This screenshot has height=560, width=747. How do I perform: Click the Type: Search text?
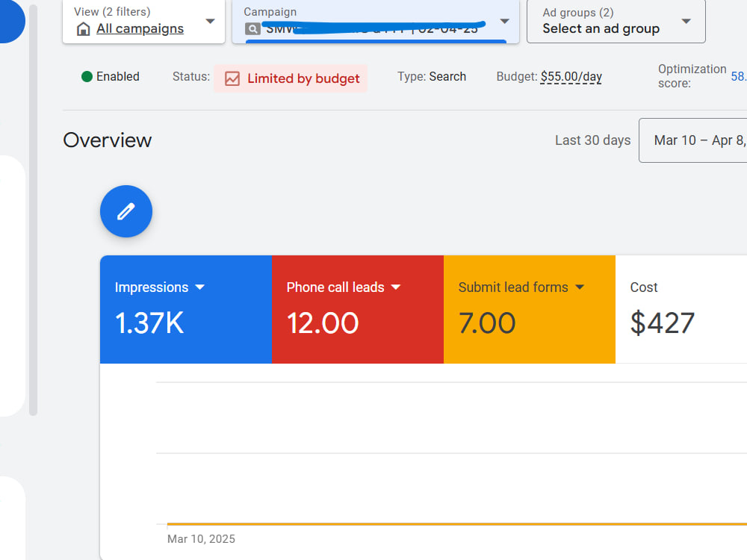click(432, 77)
